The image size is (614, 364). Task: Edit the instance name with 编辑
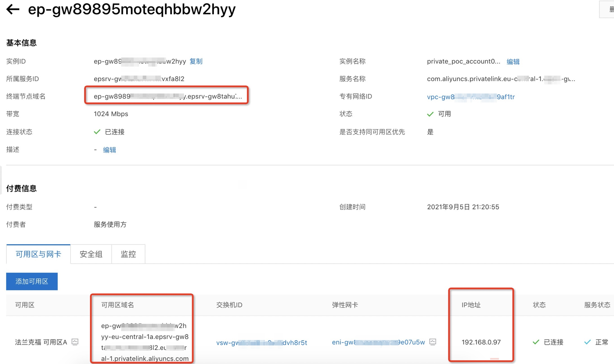click(x=513, y=62)
